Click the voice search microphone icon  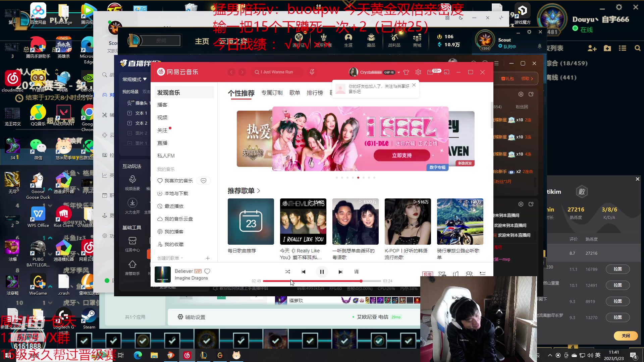coord(312,72)
